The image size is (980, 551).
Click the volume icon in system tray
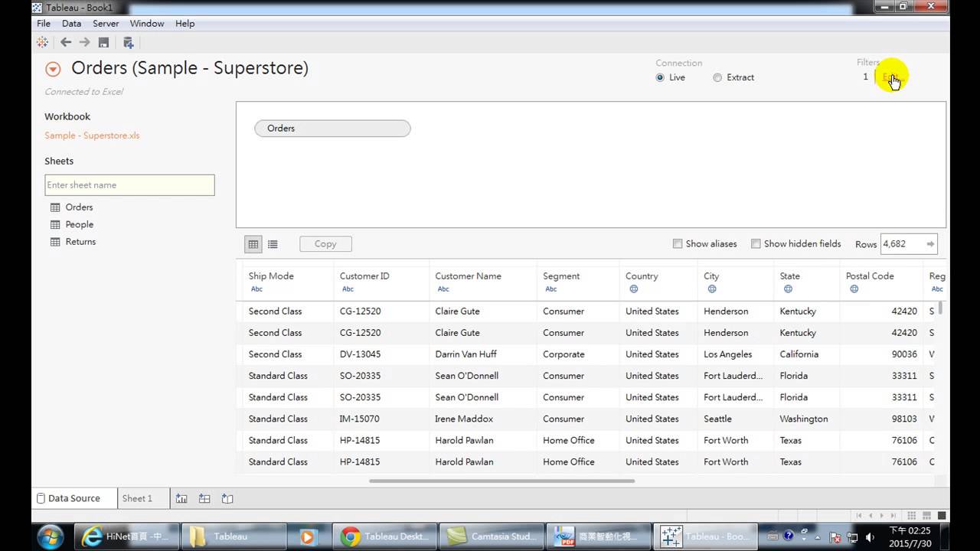[x=871, y=536]
